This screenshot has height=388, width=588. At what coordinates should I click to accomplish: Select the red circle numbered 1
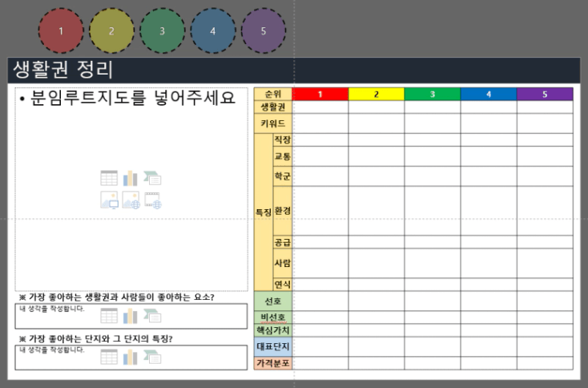pyautogui.click(x=61, y=30)
